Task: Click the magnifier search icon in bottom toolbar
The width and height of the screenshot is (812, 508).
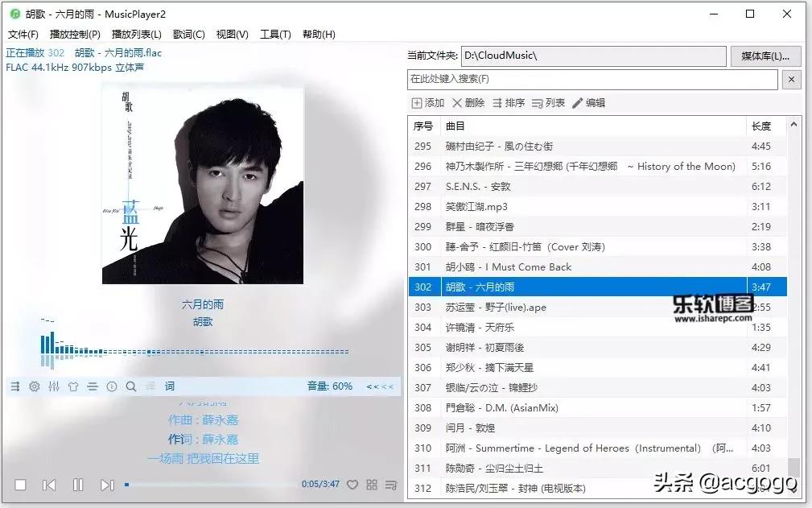Action: pyautogui.click(x=131, y=386)
